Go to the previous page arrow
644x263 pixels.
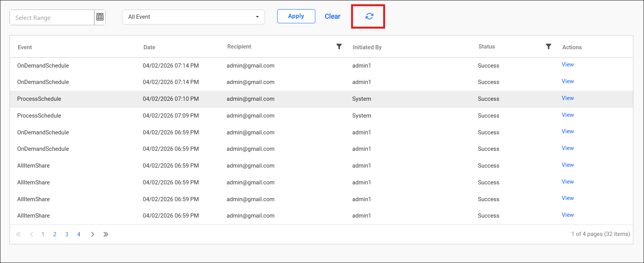click(x=31, y=234)
